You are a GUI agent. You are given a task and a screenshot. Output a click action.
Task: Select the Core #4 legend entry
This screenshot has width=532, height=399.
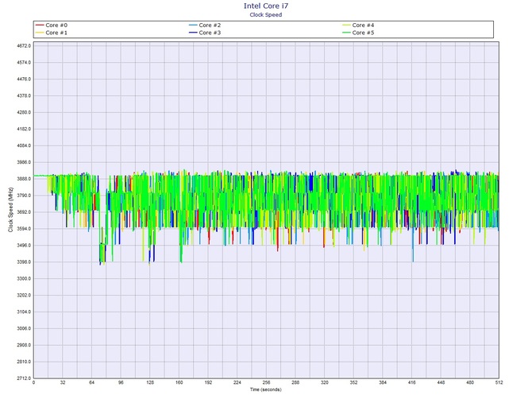point(358,25)
